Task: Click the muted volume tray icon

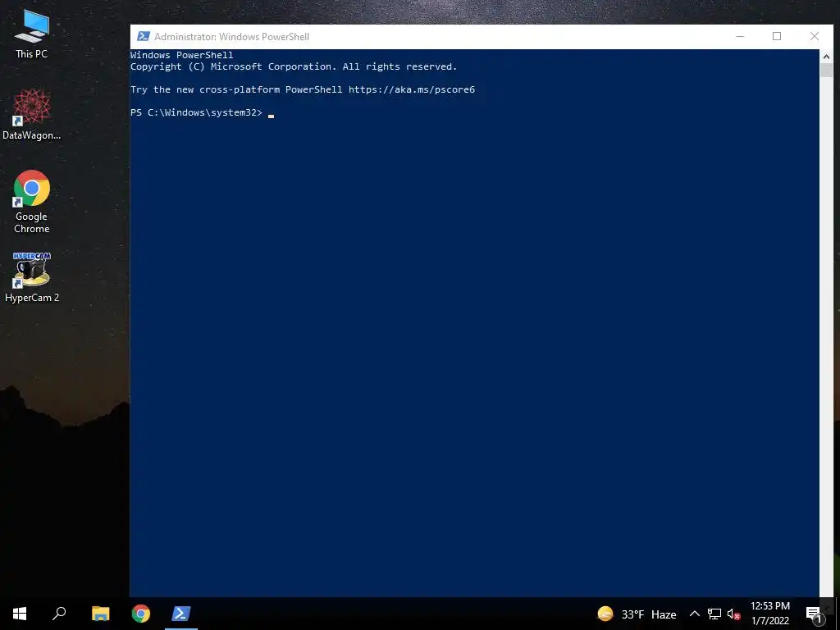Action: point(733,614)
